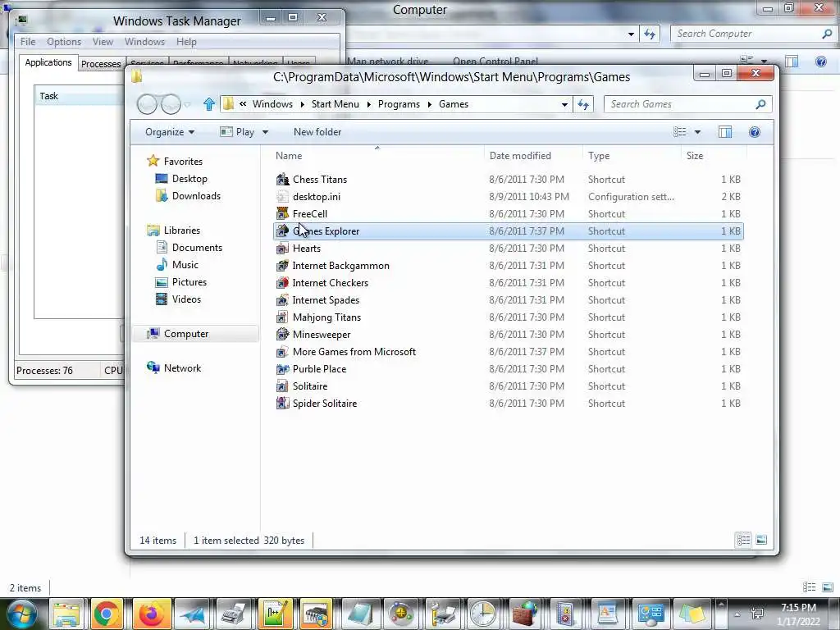Click the Up one level arrow icon
This screenshot has height=630, width=840.
pyautogui.click(x=209, y=104)
